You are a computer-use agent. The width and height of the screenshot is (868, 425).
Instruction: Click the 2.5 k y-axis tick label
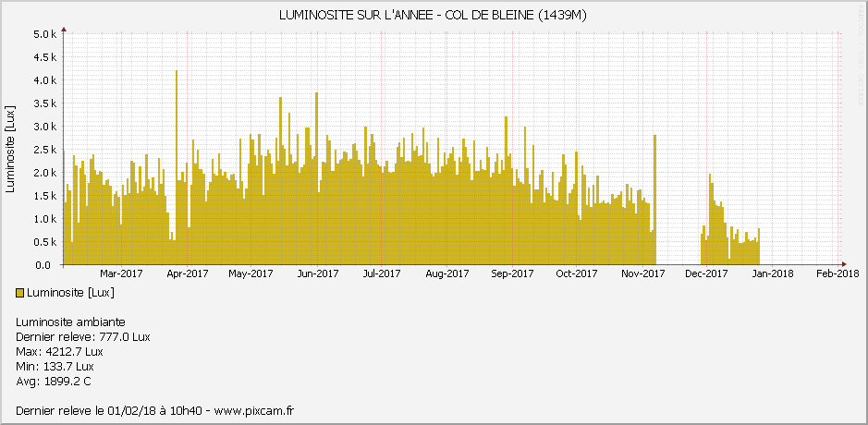(x=45, y=150)
